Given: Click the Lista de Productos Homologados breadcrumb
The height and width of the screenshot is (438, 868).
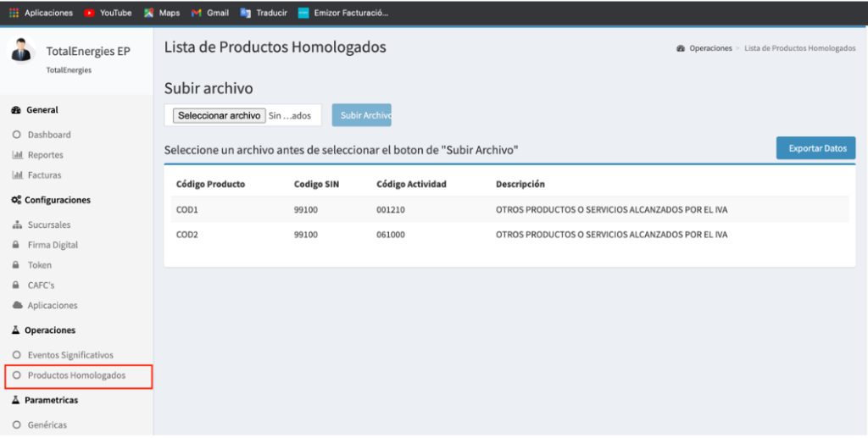Looking at the screenshot, I should pos(800,48).
